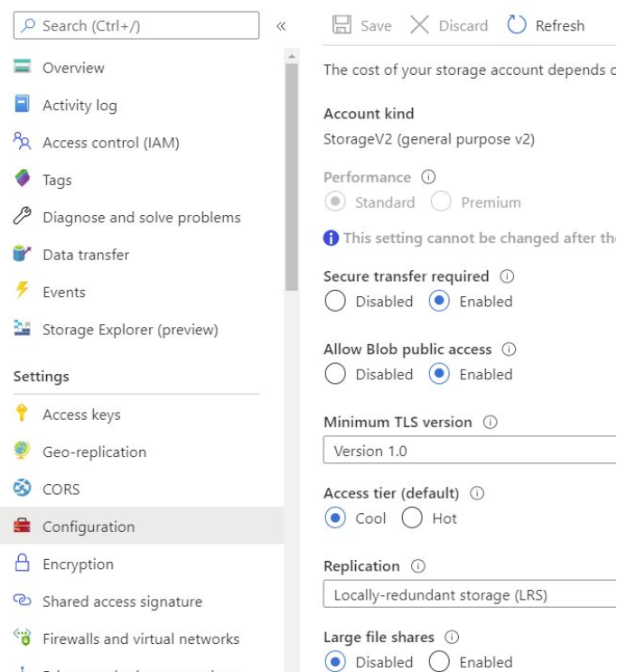Click the Large file shares info icon
Viewport: 627px width, 672px height.
pos(452,637)
